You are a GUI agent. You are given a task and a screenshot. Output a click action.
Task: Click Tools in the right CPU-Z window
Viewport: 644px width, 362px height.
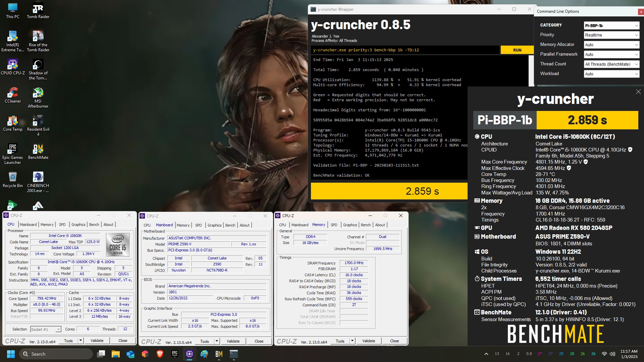(x=340, y=341)
